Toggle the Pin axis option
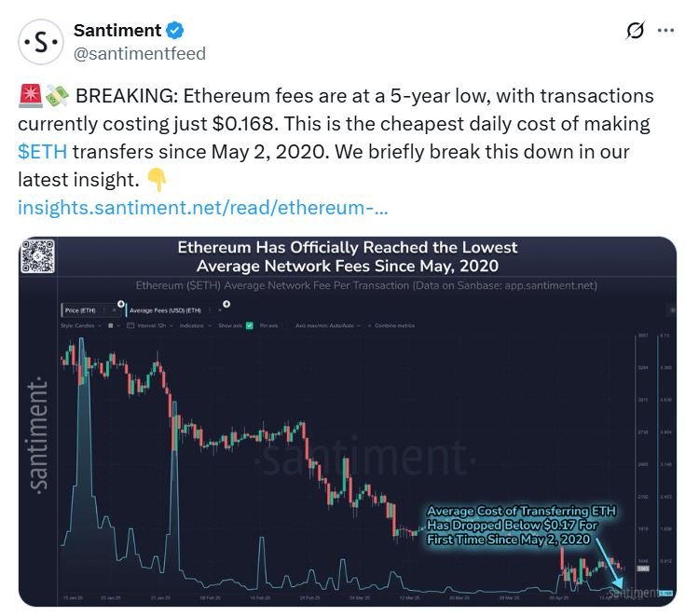The width and height of the screenshot is (685, 616). pos(270,325)
